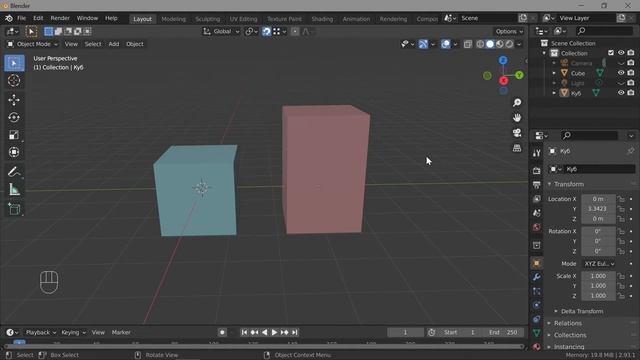Disable Cube in renders camera icon

point(631,73)
